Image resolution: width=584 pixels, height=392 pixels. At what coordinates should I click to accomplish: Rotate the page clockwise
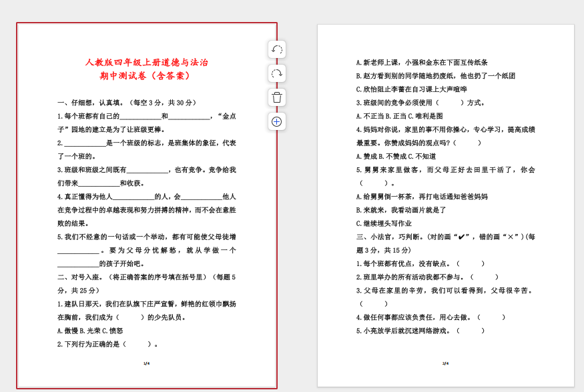click(277, 73)
